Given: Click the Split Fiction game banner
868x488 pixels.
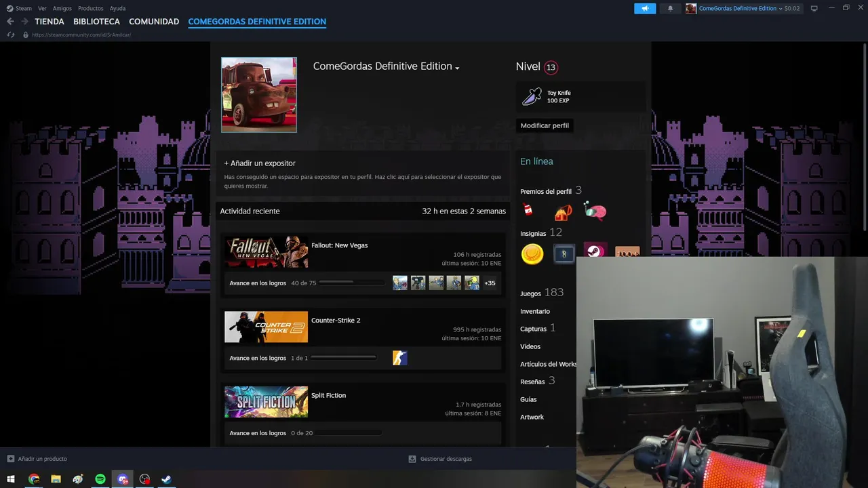Looking at the screenshot, I should click(266, 402).
